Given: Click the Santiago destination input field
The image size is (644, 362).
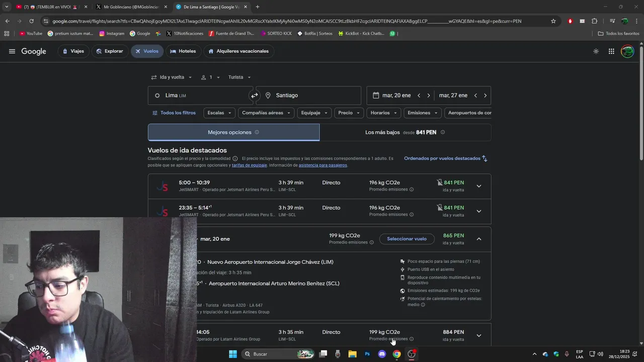Looking at the screenshot, I should click(308, 96).
